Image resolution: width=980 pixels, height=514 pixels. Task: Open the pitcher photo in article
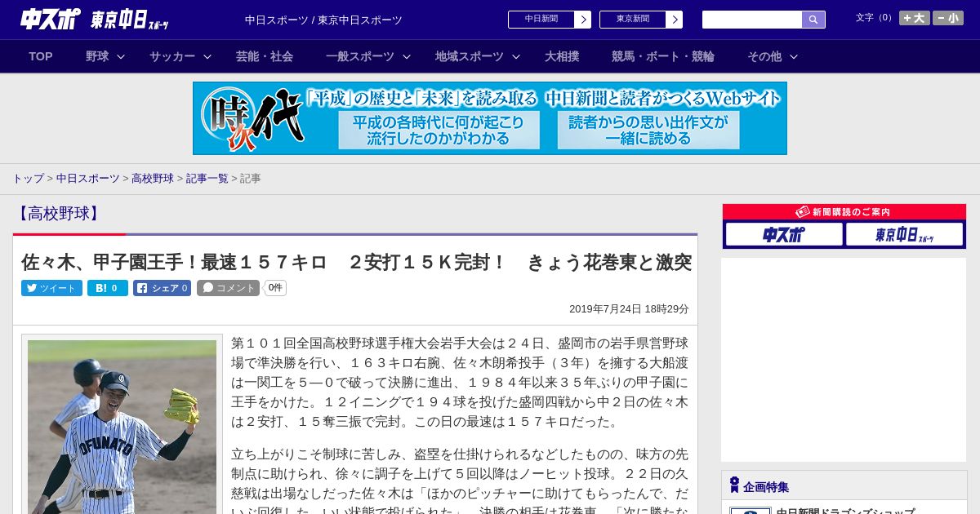(122, 427)
